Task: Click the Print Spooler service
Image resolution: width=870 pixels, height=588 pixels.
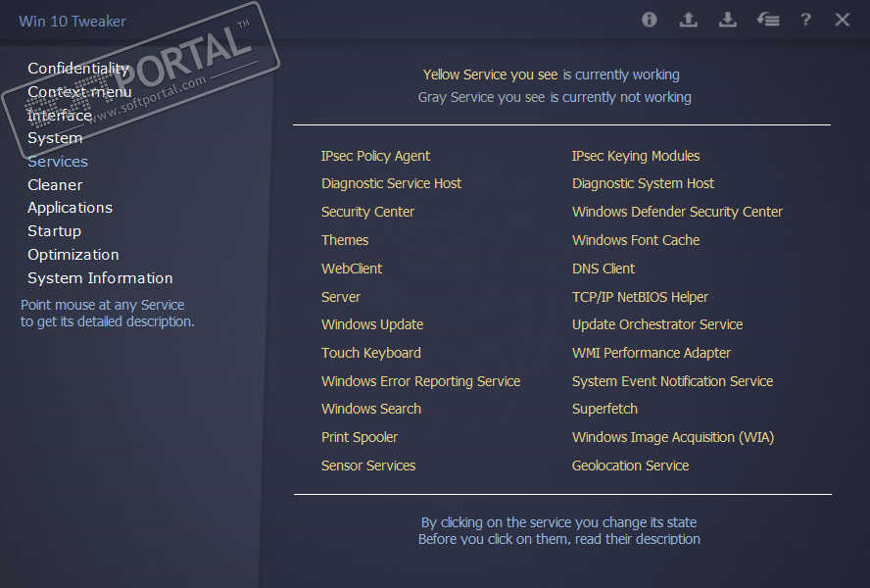Action: 360,437
